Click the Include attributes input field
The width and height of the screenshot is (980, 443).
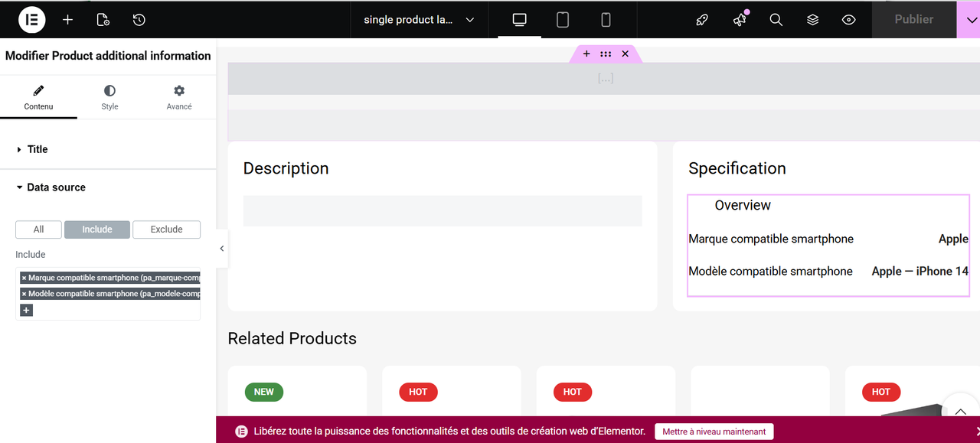108,294
